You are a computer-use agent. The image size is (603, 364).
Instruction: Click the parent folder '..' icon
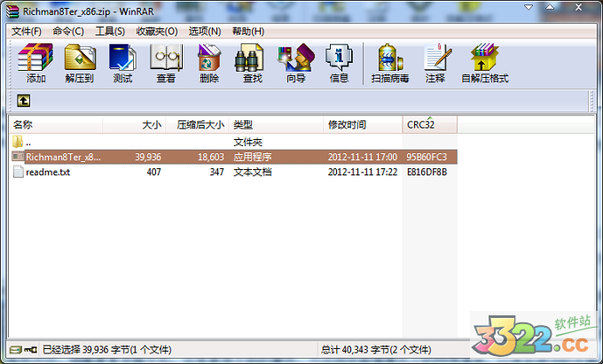(18, 142)
